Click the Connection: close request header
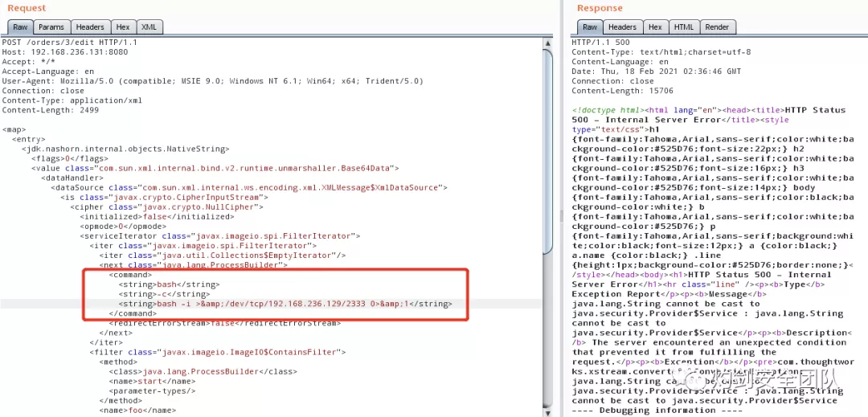The width and height of the screenshot is (868, 417). (43, 91)
